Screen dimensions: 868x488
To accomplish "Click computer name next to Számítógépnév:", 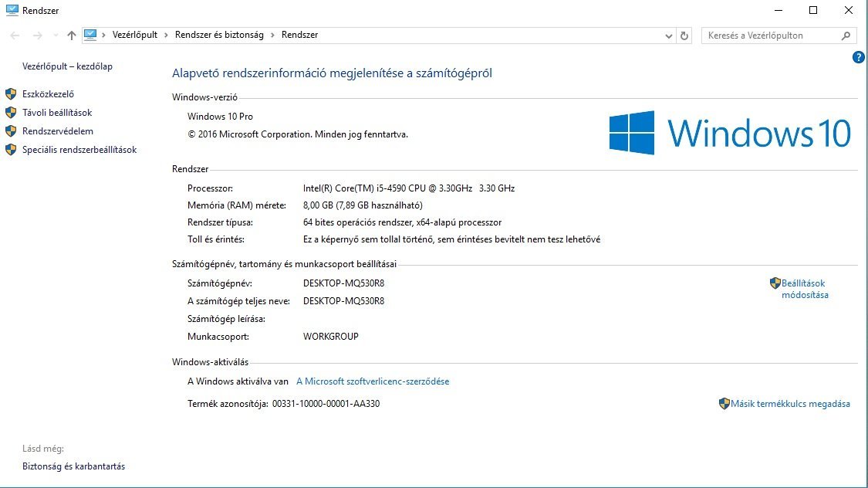I will tap(343, 283).
